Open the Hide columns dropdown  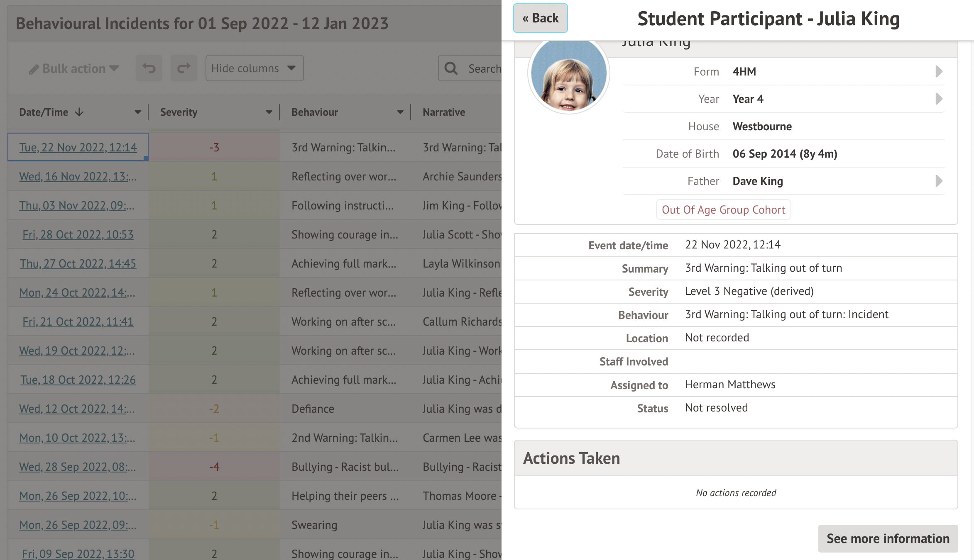[x=254, y=68]
